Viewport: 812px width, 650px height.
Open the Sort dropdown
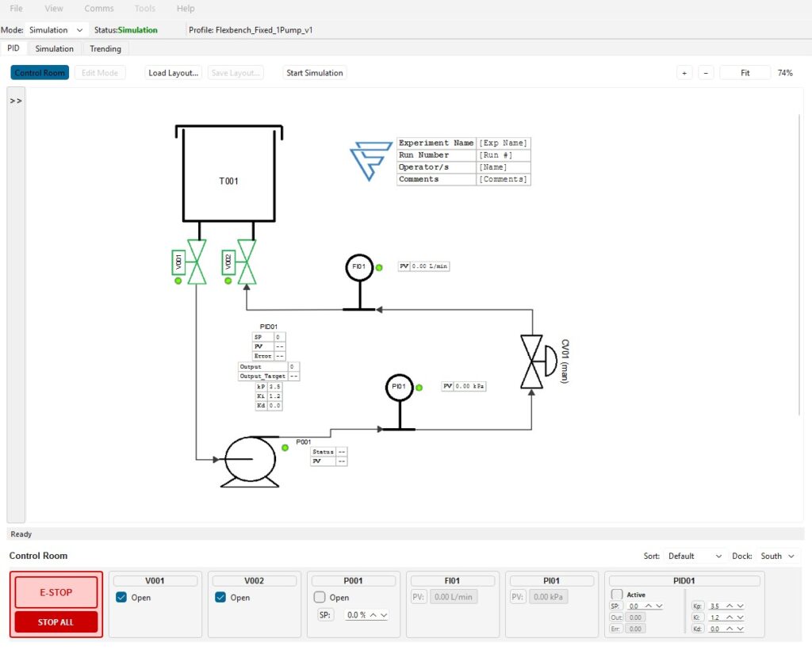pos(695,556)
